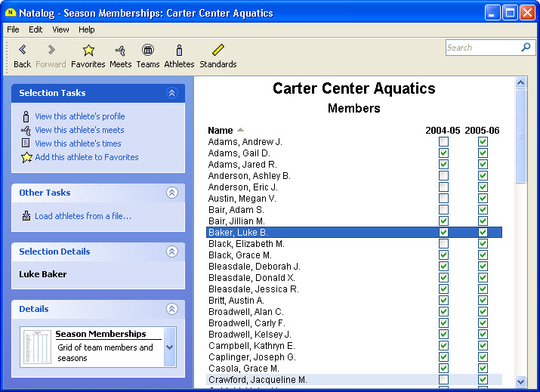Open the Teams toolbar icon
The height and width of the screenshot is (392, 540).
(x=148, y=51)
